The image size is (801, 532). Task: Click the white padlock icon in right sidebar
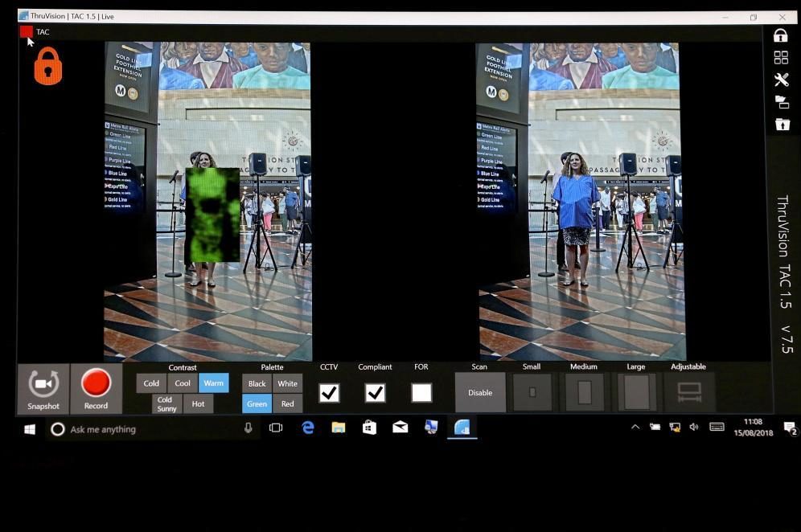(x=780, y=35)
